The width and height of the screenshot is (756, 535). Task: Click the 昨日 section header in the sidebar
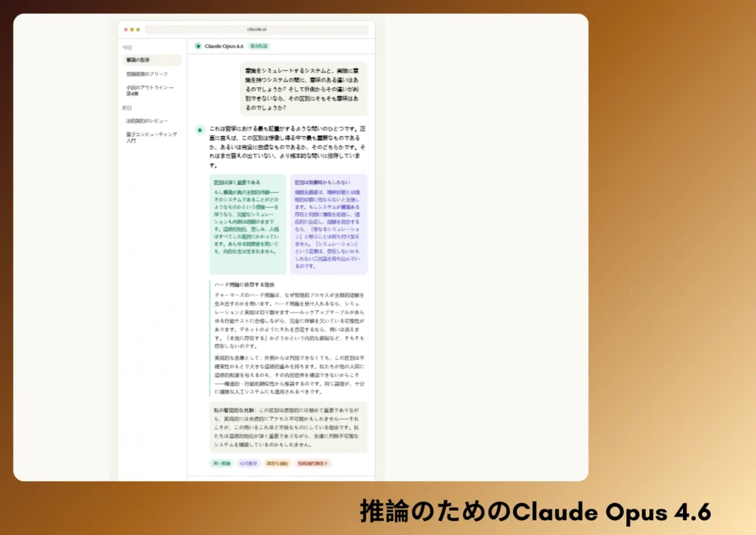click(127, 108)
